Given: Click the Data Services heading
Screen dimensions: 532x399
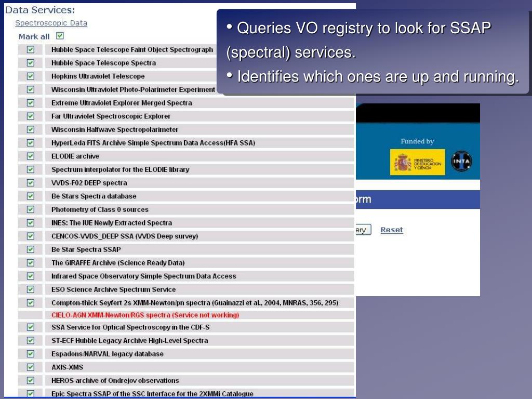Looking at the screenshot, I should (x=40, y=10).
